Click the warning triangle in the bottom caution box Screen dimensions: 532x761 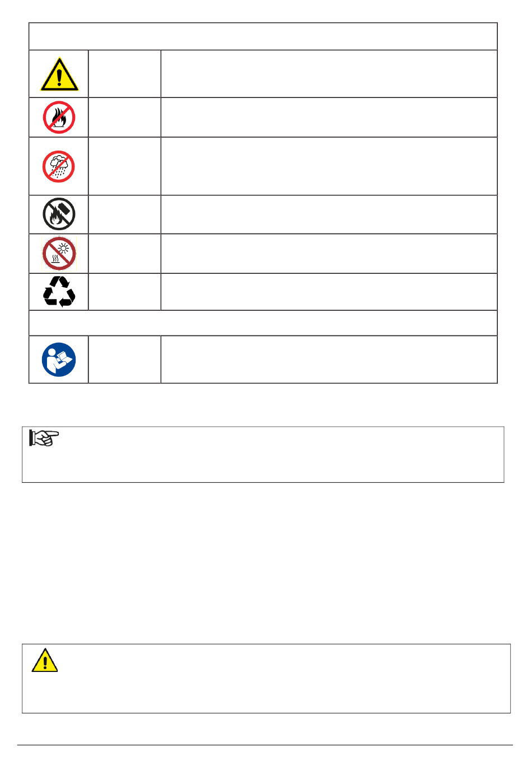pyautogui.click(x=45, y=660)
